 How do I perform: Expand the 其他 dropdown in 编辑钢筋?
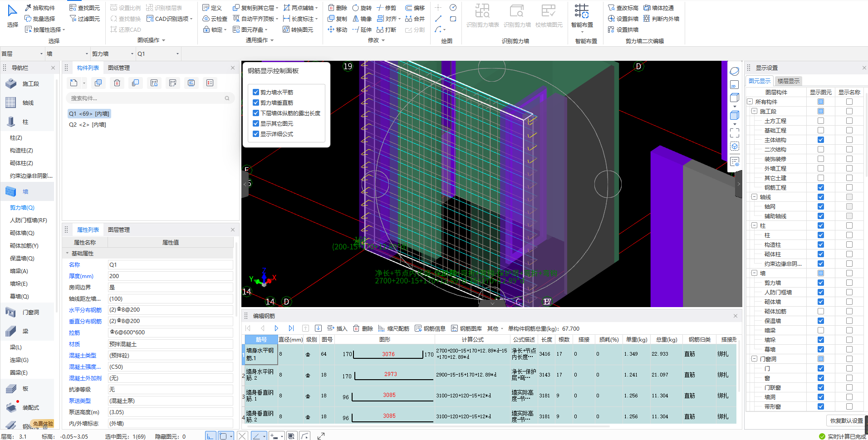point(495,328)
